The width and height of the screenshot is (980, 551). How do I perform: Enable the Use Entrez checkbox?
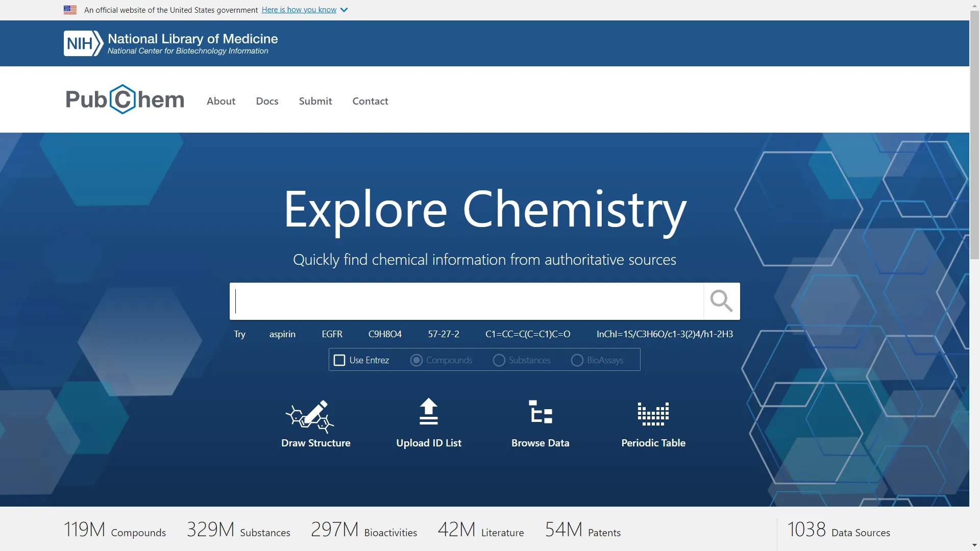[x=339, y=360]
